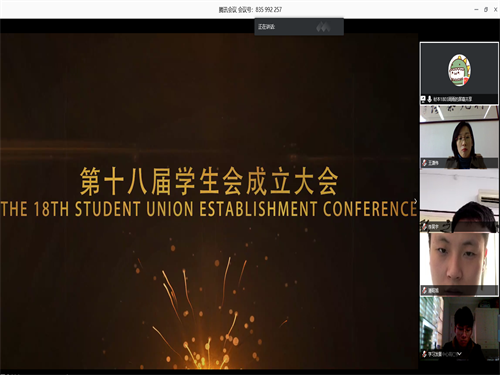The image size is (500, 375).
Task: Restore down the meeting window
Action: [486, 10]
